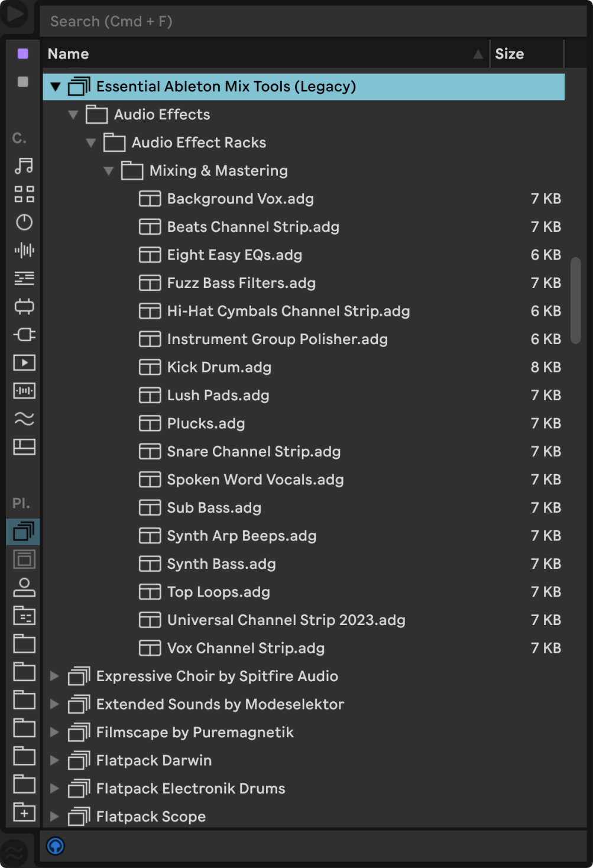This screenshot has height=868, width=593.
Task: Select the gray Collections color label
Action: [22, 82]
